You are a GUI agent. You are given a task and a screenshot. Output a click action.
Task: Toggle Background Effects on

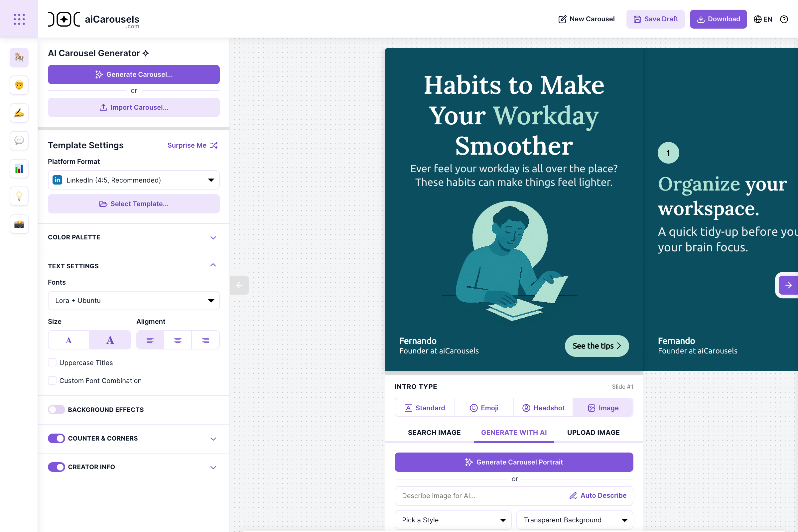coord(56,410)
